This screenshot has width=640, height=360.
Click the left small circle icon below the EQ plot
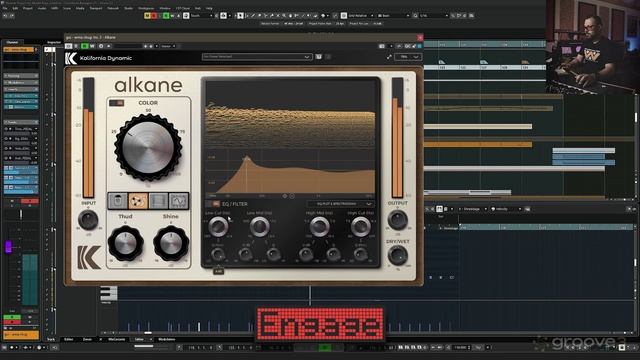tap(285, 196)
